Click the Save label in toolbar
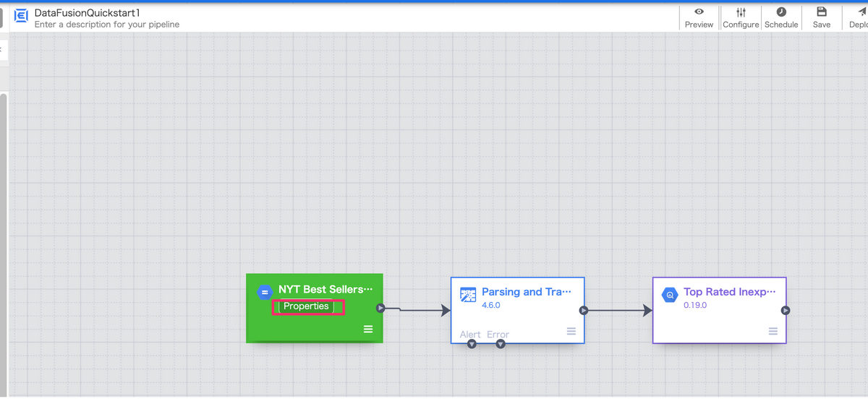This screenshot has height=414, width=868. (822, 25)
